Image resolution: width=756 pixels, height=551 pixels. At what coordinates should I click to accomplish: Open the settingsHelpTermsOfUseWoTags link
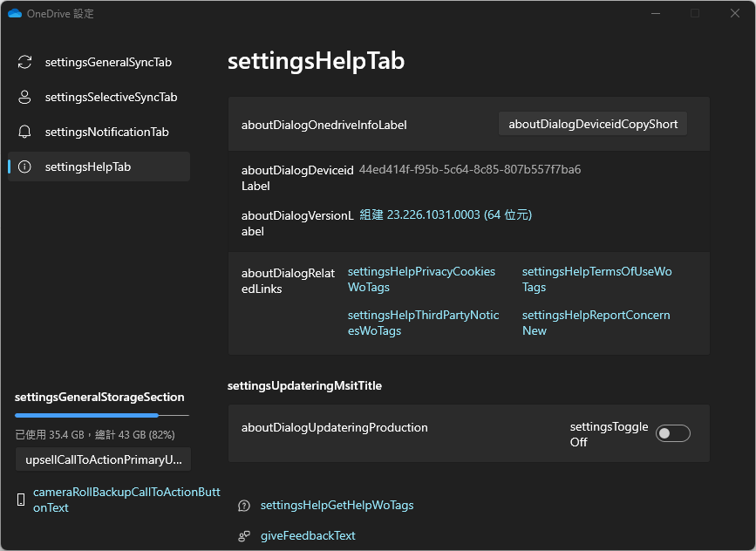click(596, 279)
